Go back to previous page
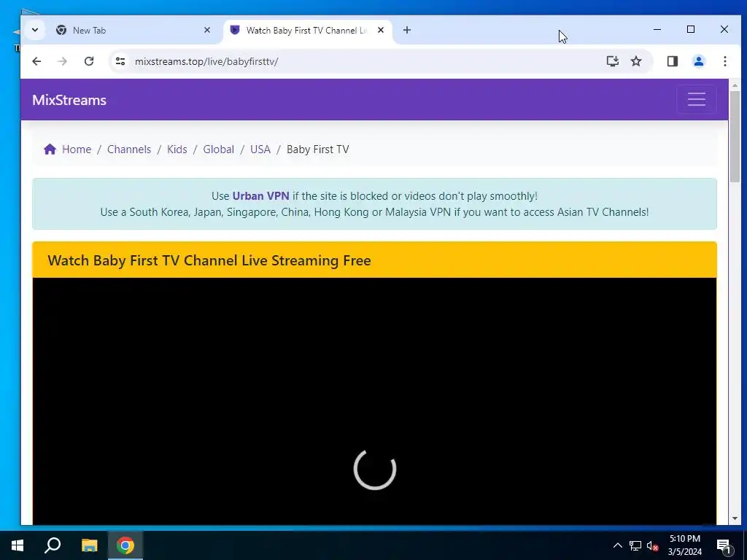This screenshot has width=747, height=560. pyautogui.click(x=36, y=61)
